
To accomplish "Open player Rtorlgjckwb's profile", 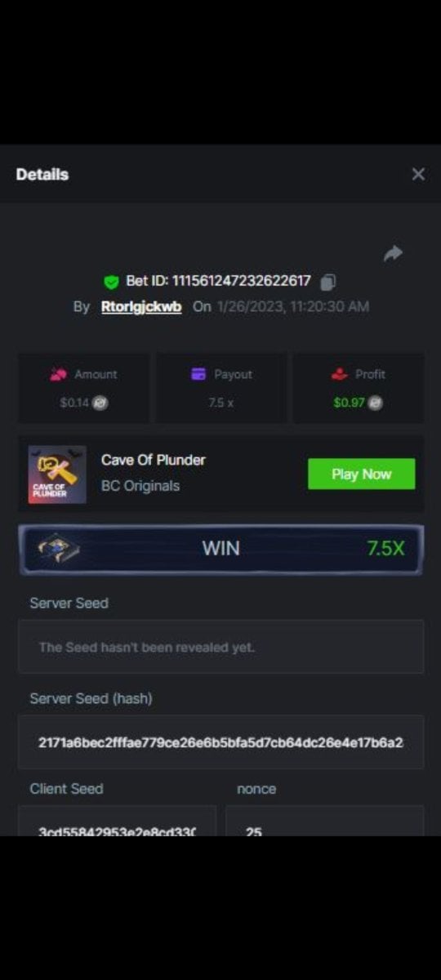I will tap(141, 307).
